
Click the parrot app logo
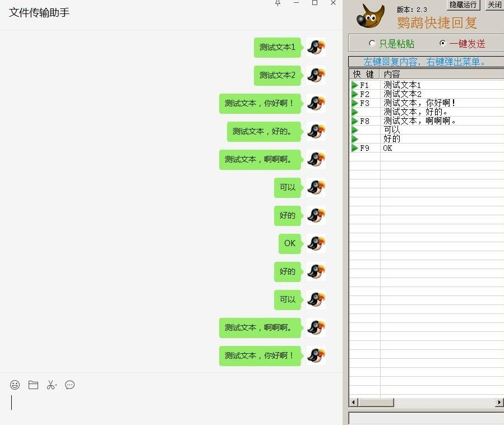371,17
